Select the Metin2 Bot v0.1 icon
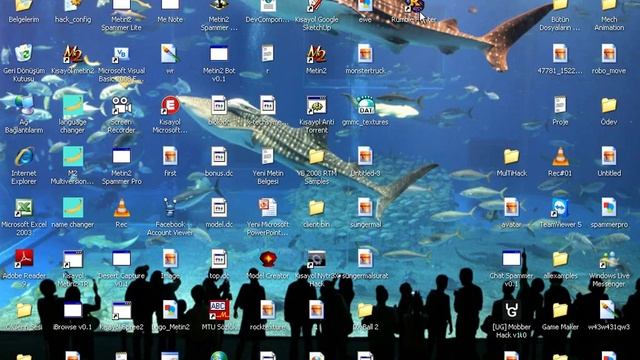The image size is (640, 360). [x=219, y=54]
